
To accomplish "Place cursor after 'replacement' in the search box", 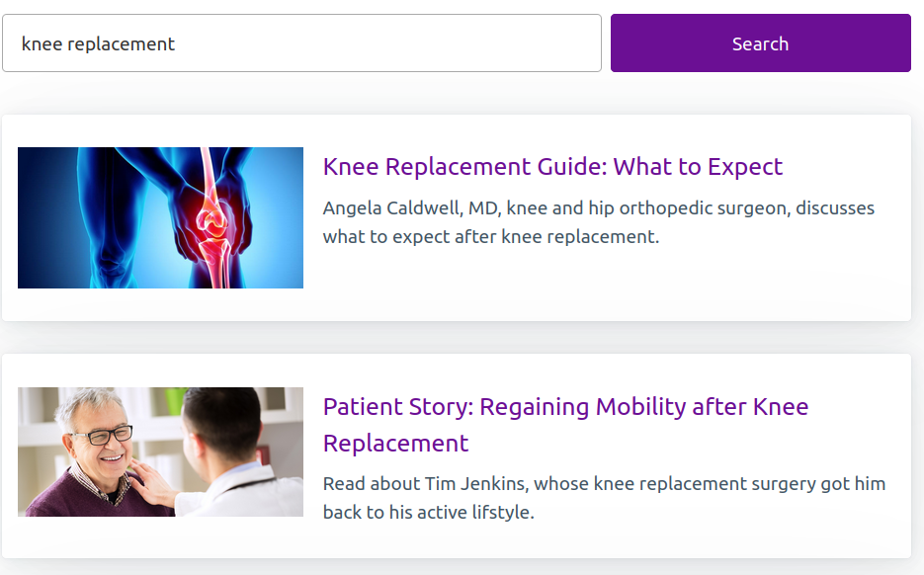I will [x=176, y=43].
